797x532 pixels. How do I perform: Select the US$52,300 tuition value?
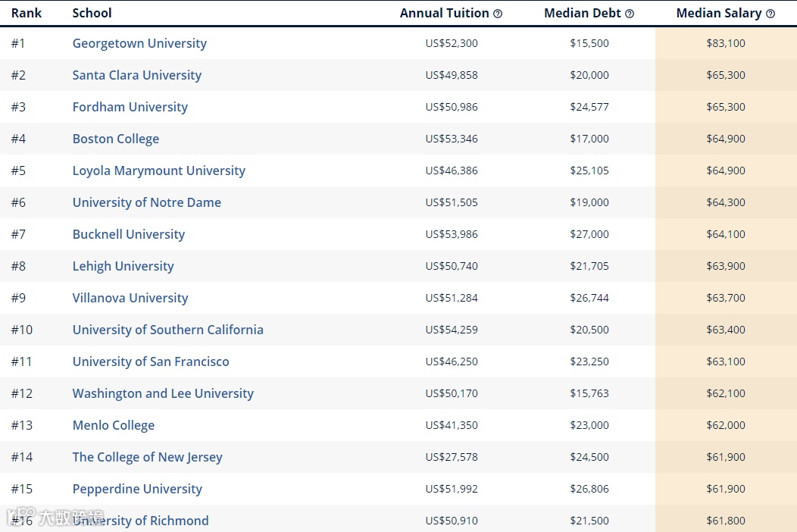coord(452,43)
